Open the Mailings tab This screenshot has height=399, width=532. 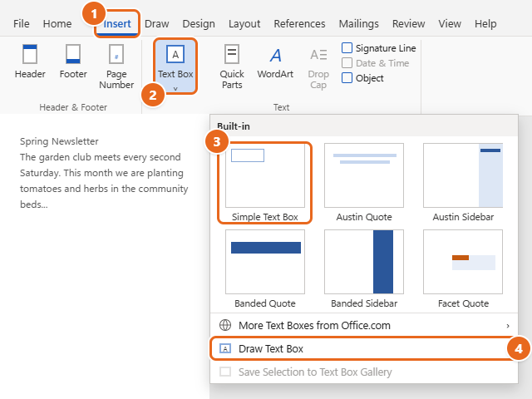tap(358, 24)
